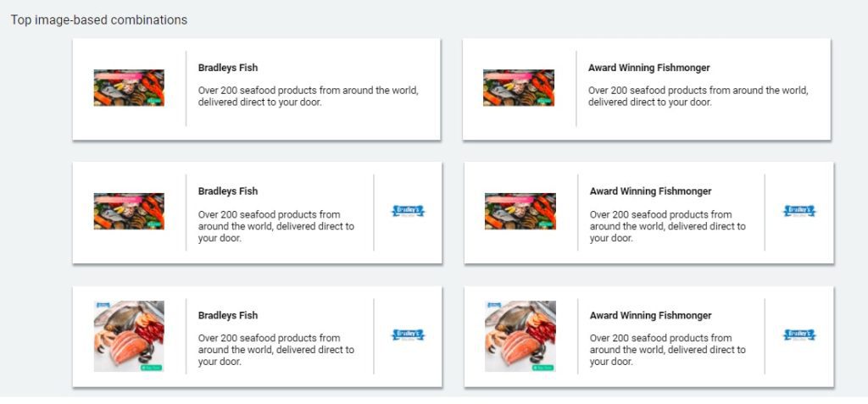Open "Award Winning Fishmonger" headline in seafood-banner card with logo
This screenshot has width=868, height=404.
(650, 191)
